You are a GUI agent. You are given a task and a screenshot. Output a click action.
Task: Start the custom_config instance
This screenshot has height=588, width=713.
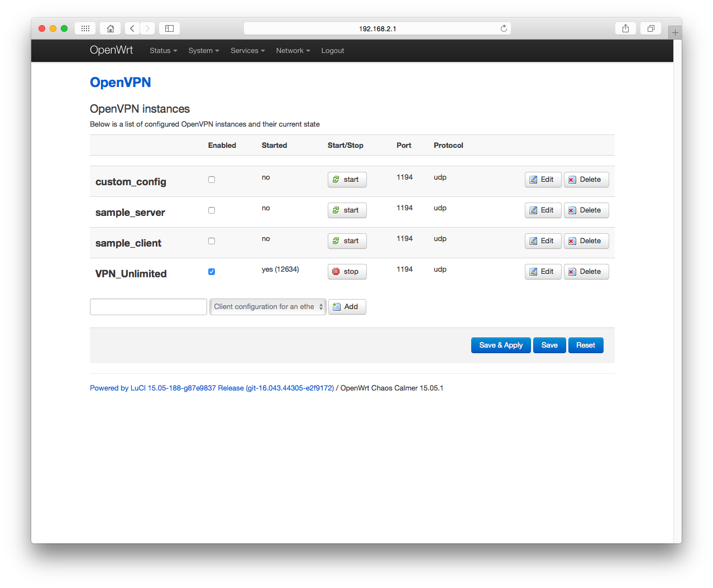347,180
